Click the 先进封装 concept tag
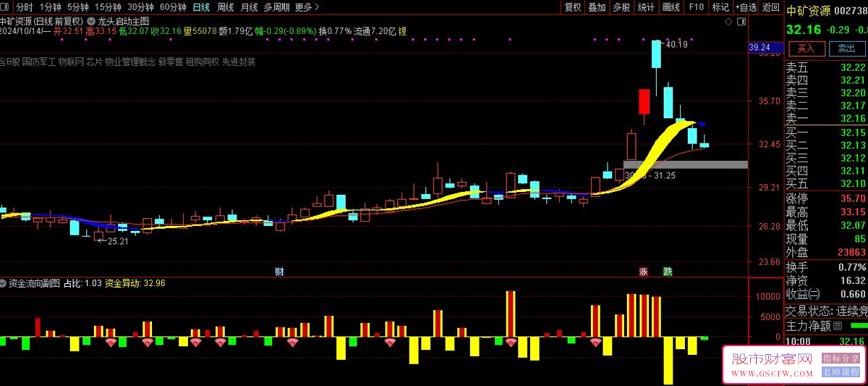Screen dimensions: 868x386 [239, 62]
